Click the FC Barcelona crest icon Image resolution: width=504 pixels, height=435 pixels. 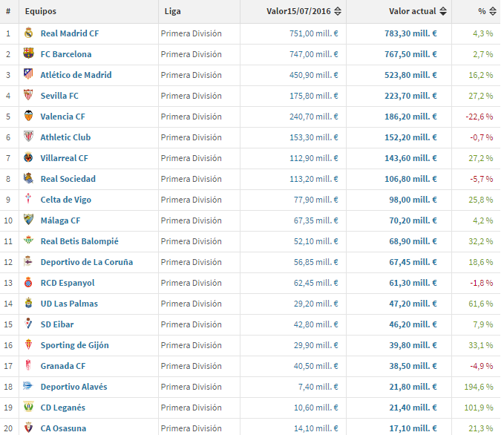tap(29, 53)
